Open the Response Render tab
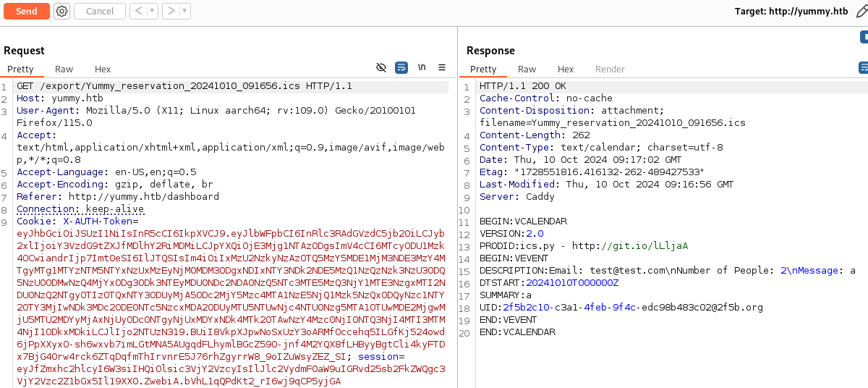The height and width of the screenshot is (388, 868). pos(610,69)
